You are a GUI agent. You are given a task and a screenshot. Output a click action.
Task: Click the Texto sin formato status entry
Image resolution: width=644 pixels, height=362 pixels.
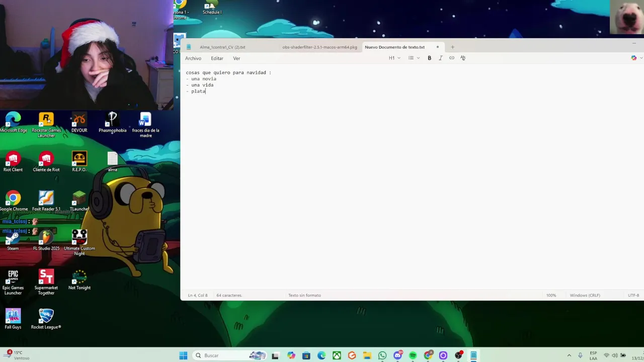304,295
